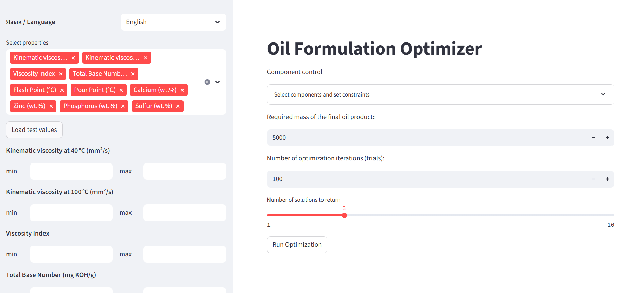Image resolution: width=644 pixels, height=293 pixels.
Task: Click the Sulfur (wt.%) tag label
Action: (x=154, y=106)
